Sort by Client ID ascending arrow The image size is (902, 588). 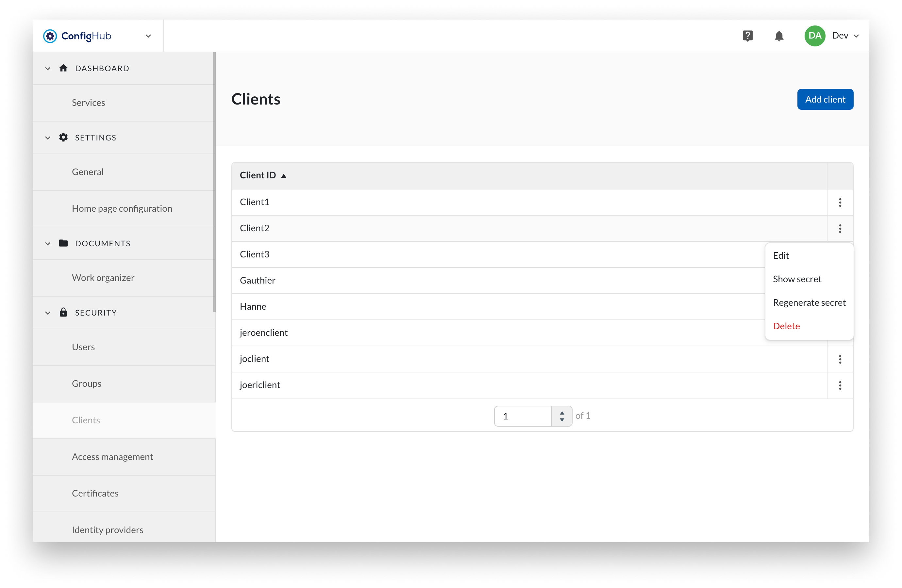pyautogui.click(x=283, y=176)
